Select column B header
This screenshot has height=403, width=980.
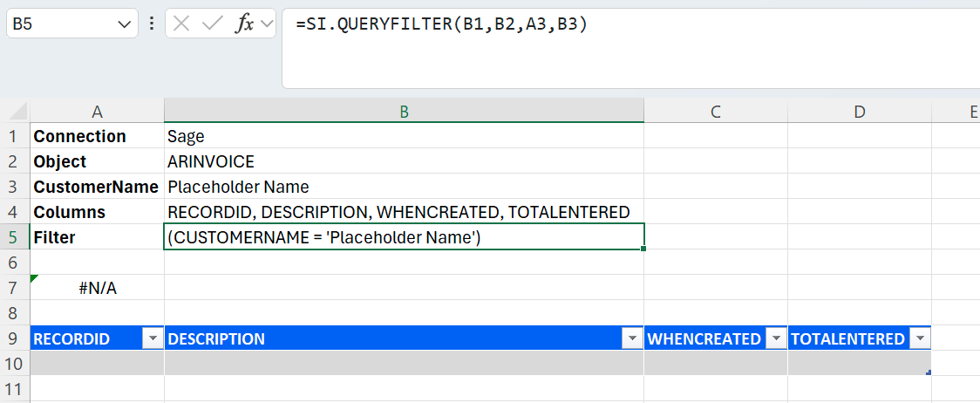point(404,112)
